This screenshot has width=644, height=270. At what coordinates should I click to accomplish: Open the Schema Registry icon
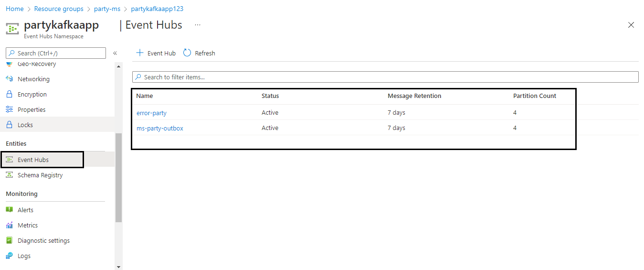coord(9,175)
